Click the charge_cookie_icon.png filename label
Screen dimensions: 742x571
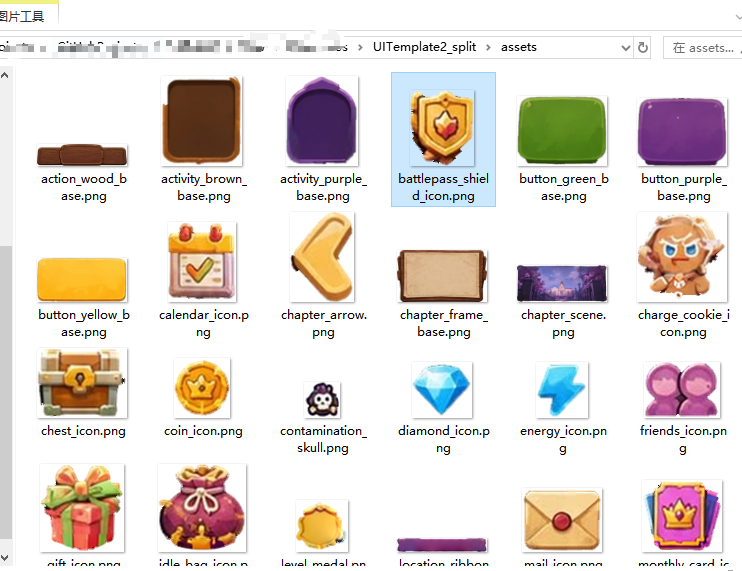(683, 324)
